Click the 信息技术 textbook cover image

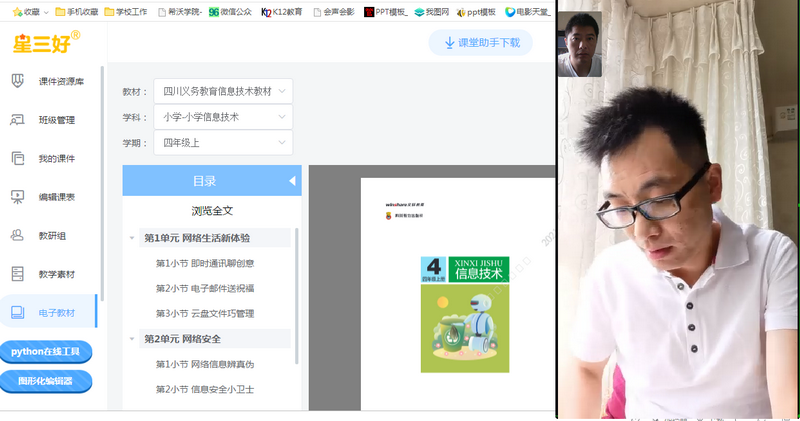464,314
